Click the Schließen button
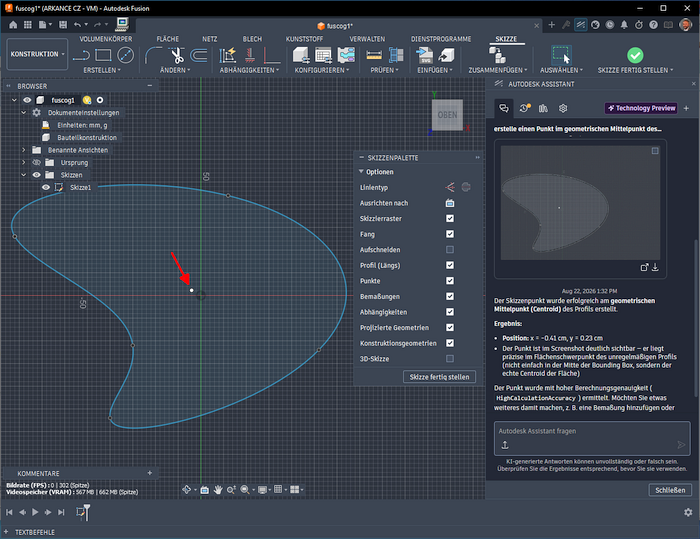700x539 pixels. pyautogui.click(x=670, y=490)
